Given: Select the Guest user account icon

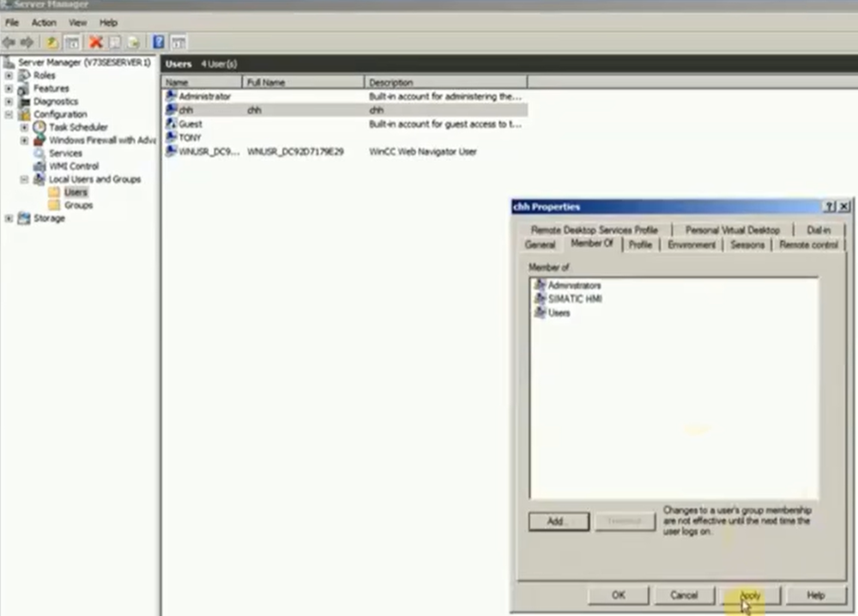Looking at the screenshot, I should click(172, 124).
